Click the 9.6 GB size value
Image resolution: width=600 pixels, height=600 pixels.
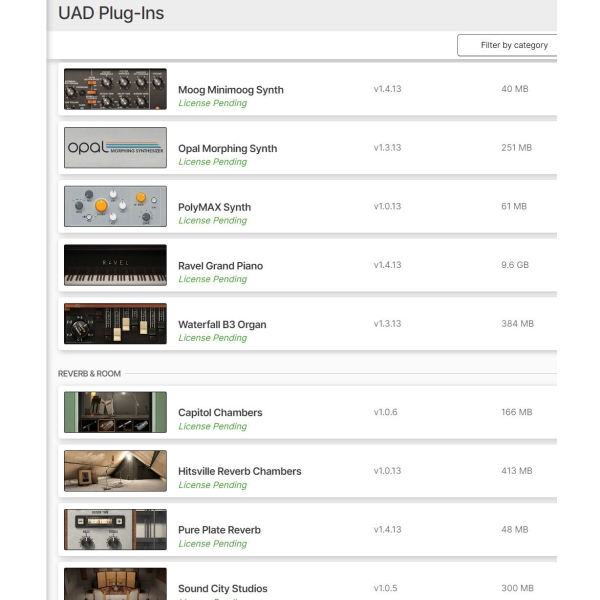coord(515,265)
